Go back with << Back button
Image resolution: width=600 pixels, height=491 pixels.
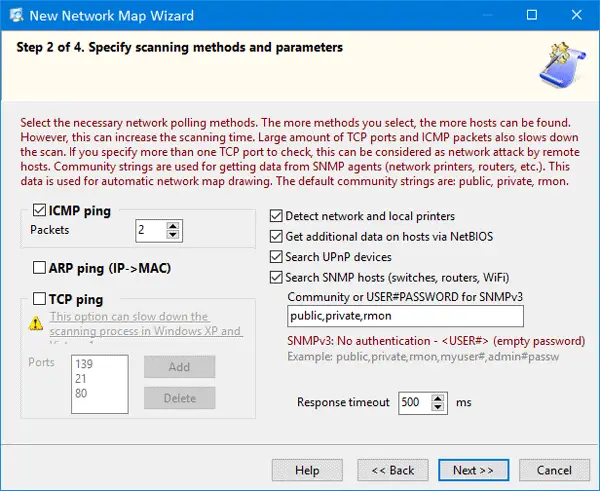click(392, 469)
